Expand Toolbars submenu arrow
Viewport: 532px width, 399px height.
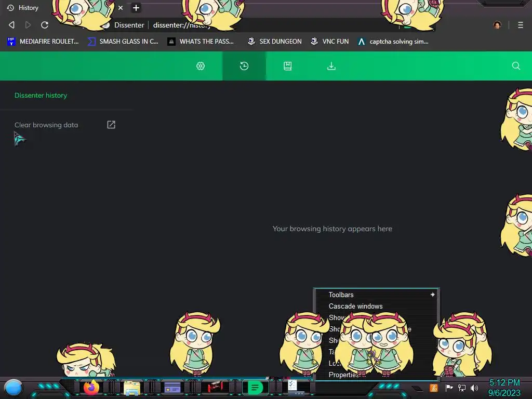432,295
